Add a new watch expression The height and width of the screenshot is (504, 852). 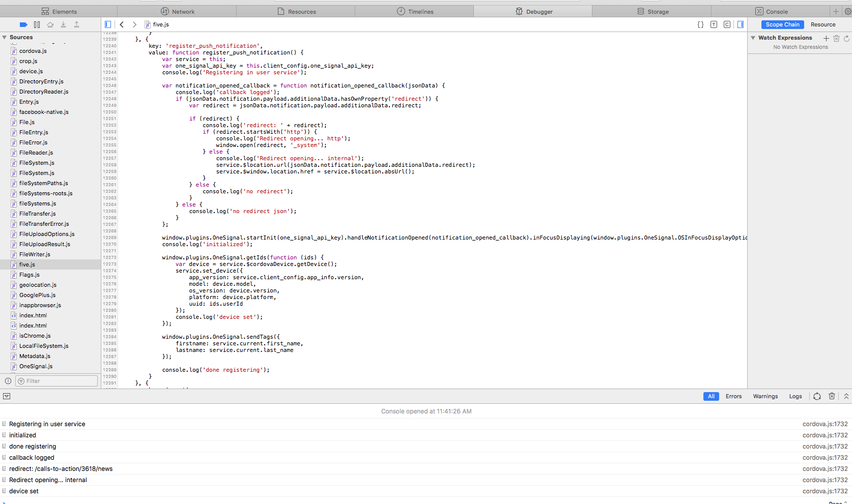coord(826,38)
